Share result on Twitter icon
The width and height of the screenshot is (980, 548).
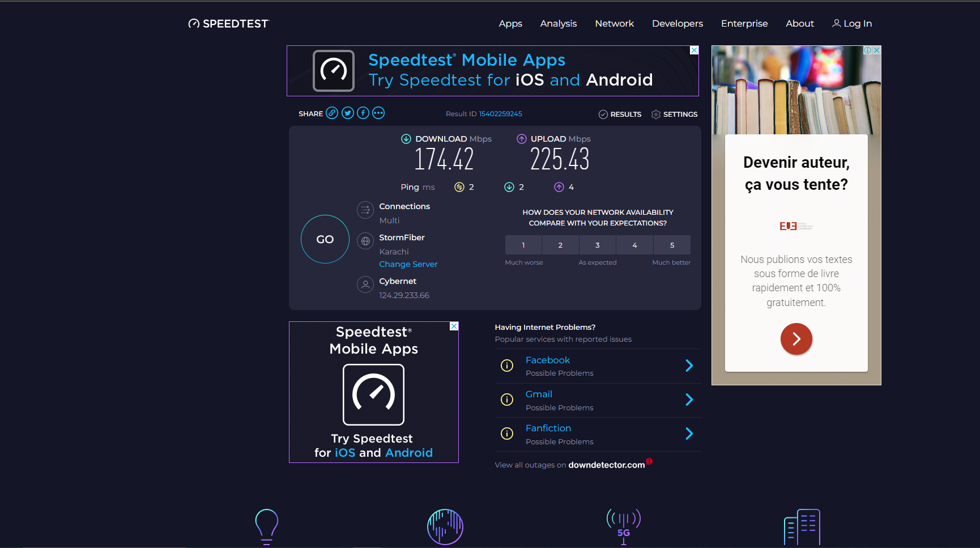click(348, 113)
